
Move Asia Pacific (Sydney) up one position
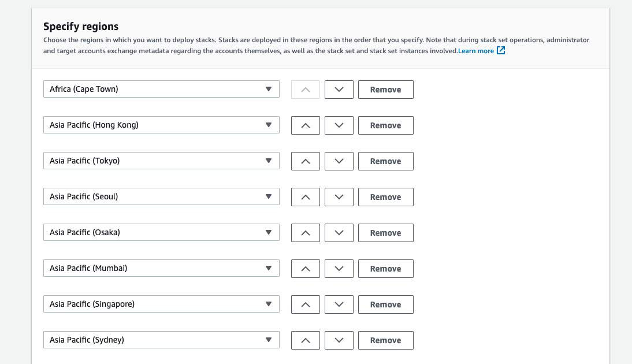point(305,340)
